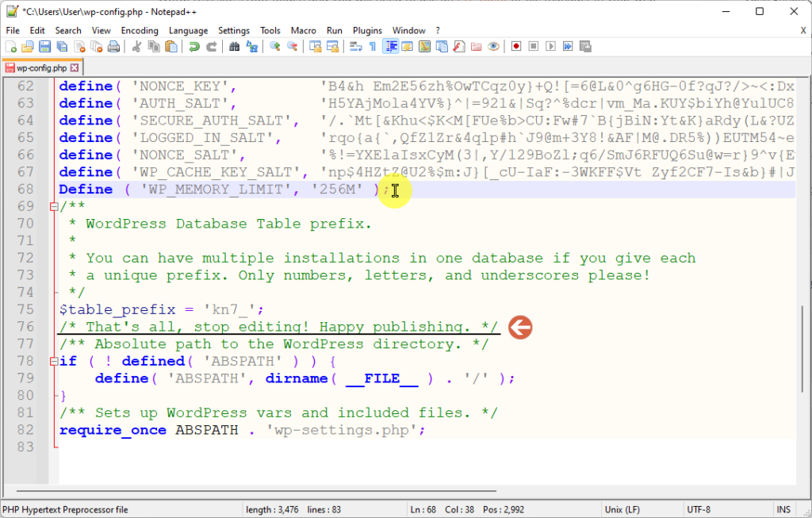Toggle Word wrap in the toolbar
The image size is (812, 518).
(x=356, y=47)
